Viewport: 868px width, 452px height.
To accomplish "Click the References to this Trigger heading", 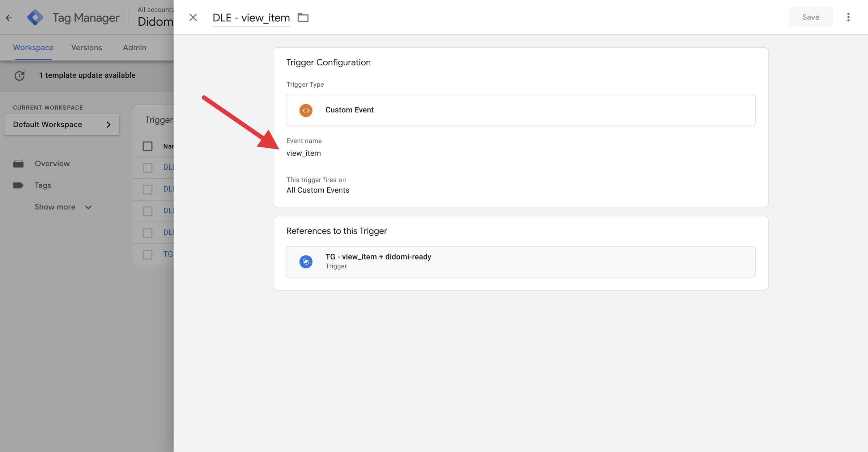I will [x=337, y=231].
